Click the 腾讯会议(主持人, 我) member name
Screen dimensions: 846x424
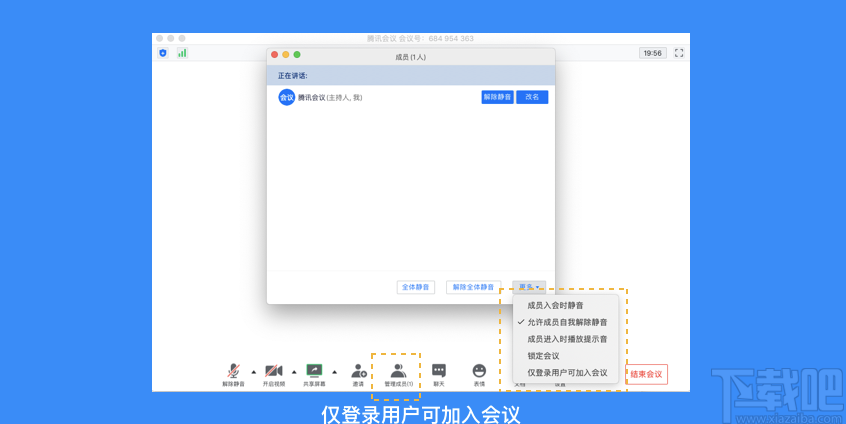pos(330,98)
